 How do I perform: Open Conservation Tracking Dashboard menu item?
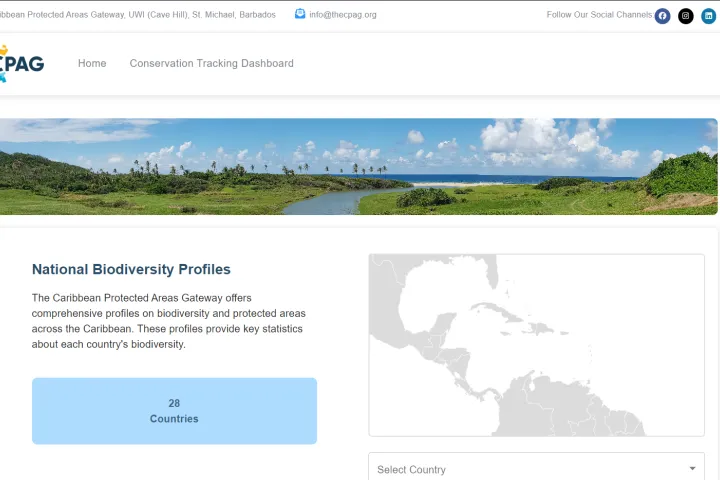(211, 63)
